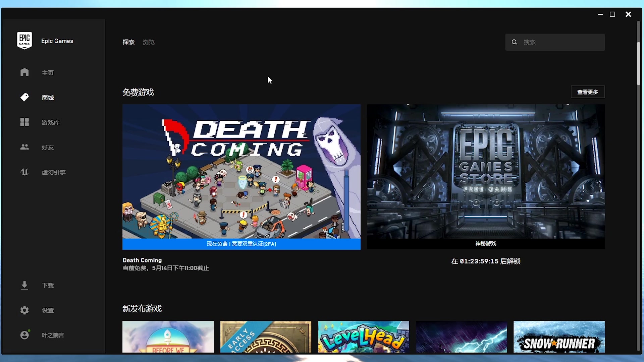Open the Levelhead game thumbnail
Image resolution: width=644 pixels, height=362 pixels.
tap(364, 337)
